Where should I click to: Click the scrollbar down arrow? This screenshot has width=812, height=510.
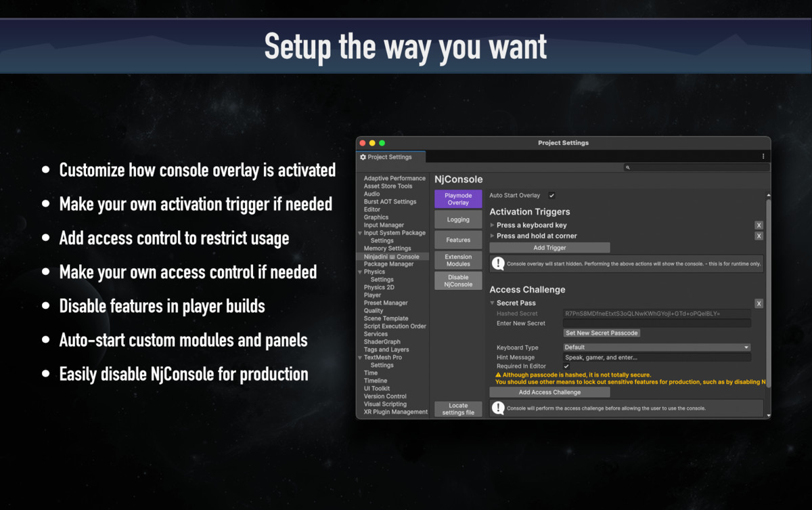pos(768,414)
